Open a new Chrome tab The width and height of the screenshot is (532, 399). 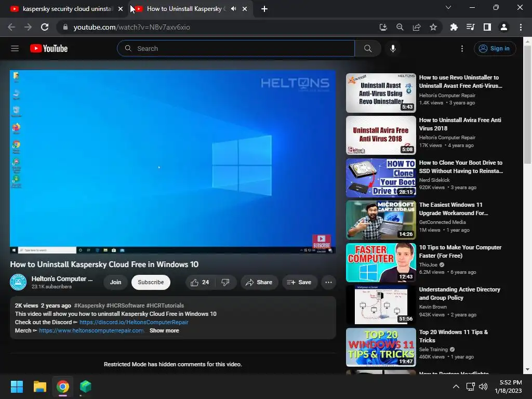point(264,9)
